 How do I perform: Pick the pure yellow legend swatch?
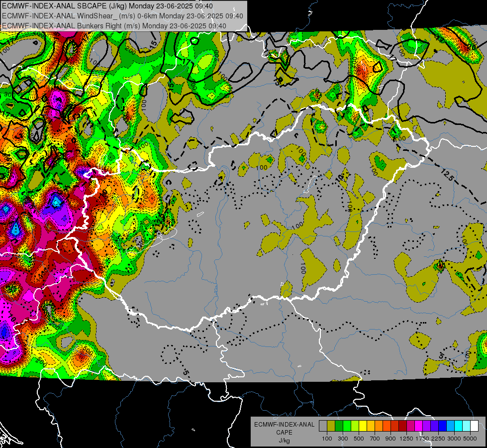363,426
